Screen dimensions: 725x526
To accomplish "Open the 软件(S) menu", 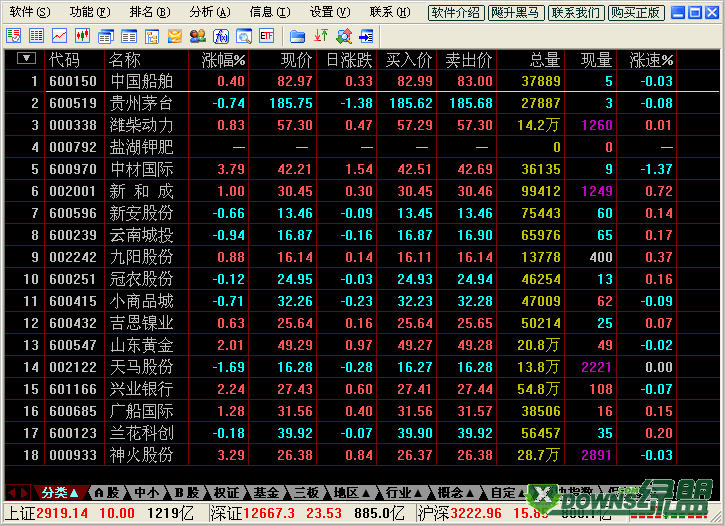I will coord(30,12).
